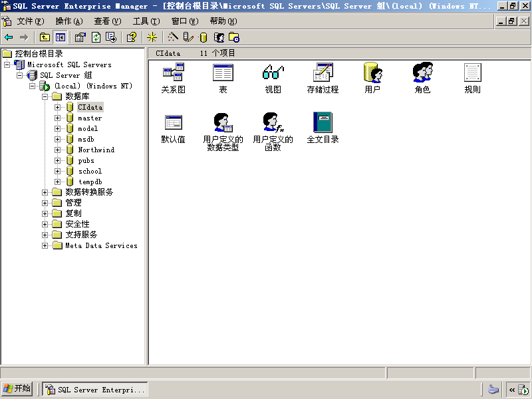The height and width of the screenshot is (399, 532).
Task: Select Meta Data Services folder
Action: click(x=101, y=245)
